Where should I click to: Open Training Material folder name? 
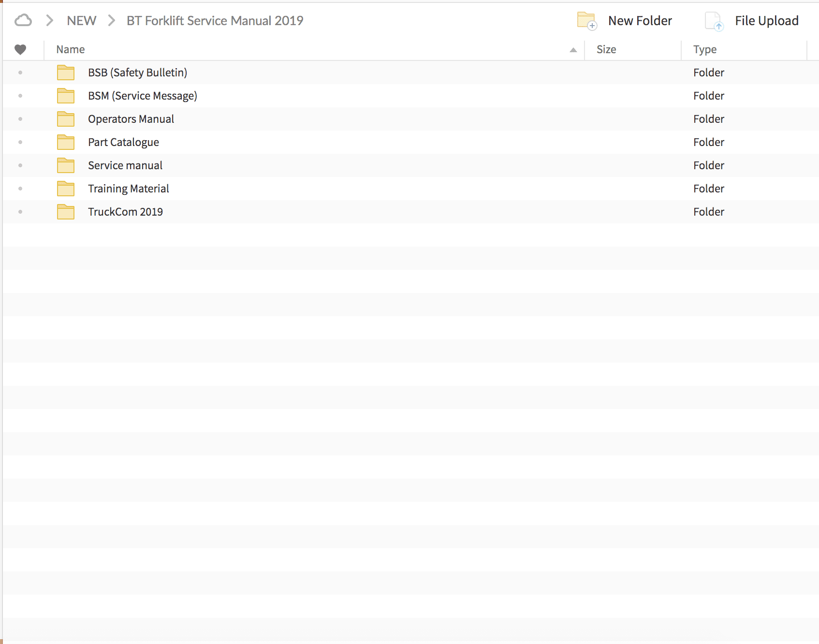click(129, 189)
